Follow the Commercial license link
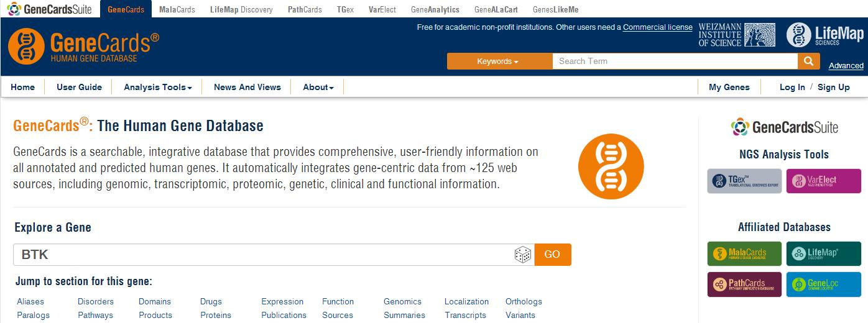The image size is (868, 323). click(657, 27)
